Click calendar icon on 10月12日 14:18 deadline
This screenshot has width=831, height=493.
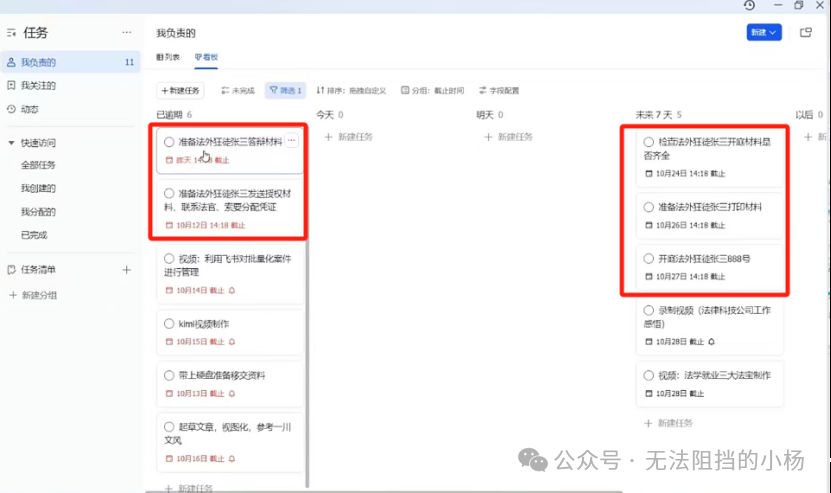(169, 225)
